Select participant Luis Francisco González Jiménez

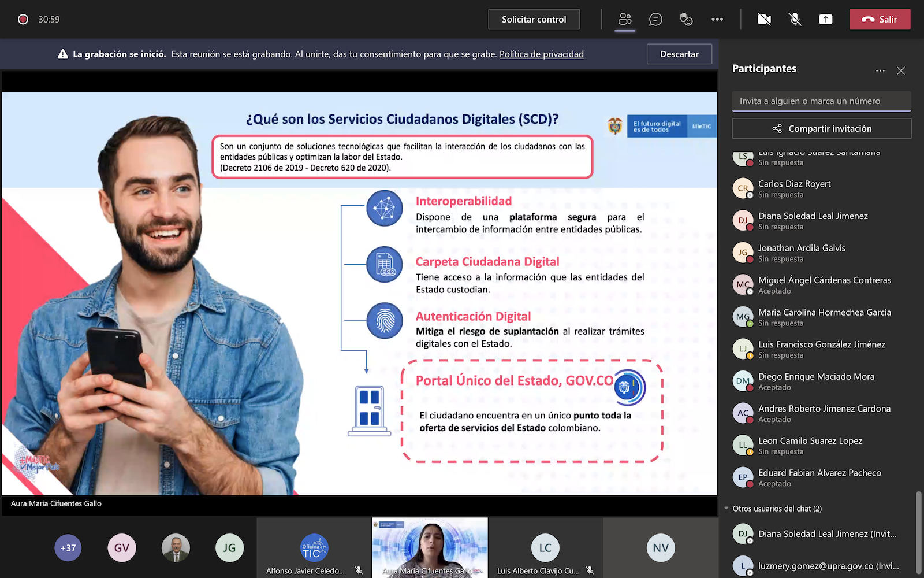[821, 349]
